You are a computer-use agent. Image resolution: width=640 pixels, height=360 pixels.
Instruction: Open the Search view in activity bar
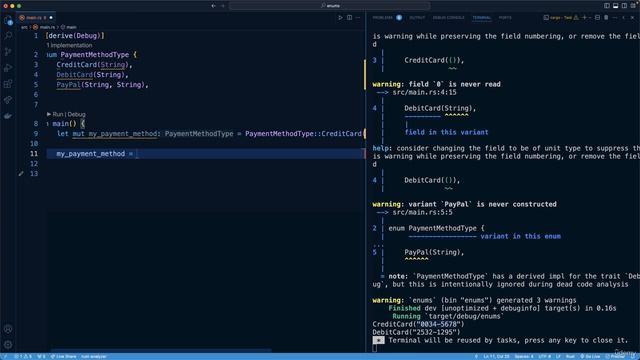tap(8, 36)
